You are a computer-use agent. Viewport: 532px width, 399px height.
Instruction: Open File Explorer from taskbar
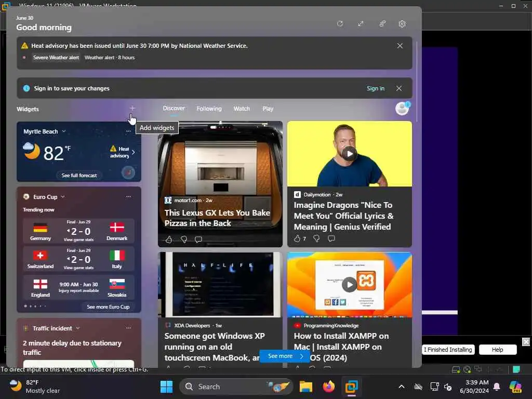coord(305,387)
